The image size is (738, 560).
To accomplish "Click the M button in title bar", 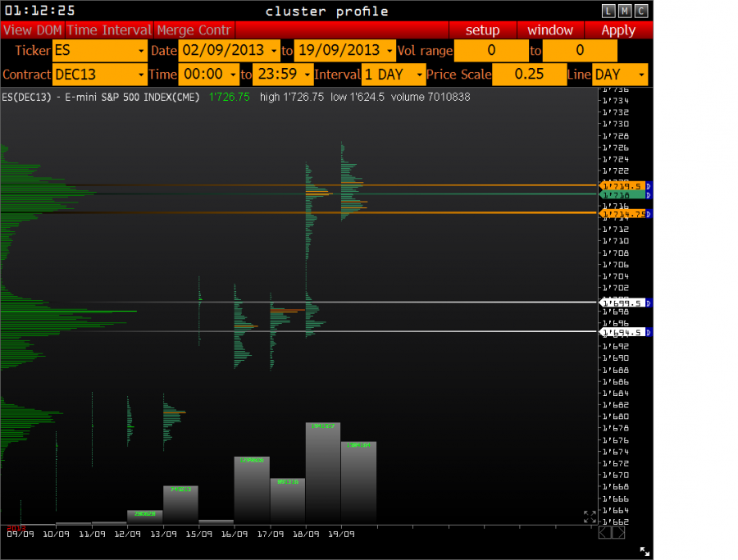I will pos(624,11).
